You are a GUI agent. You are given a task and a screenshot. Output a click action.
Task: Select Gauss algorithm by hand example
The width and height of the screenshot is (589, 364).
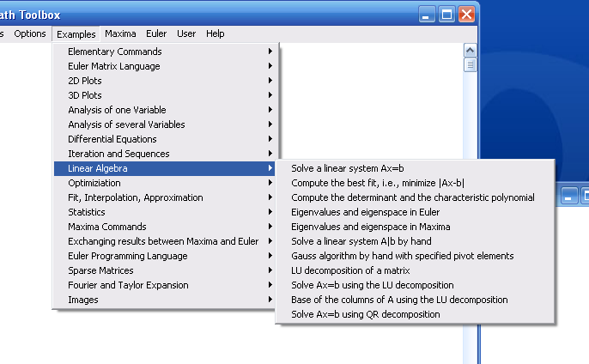[x=402, y=256]
